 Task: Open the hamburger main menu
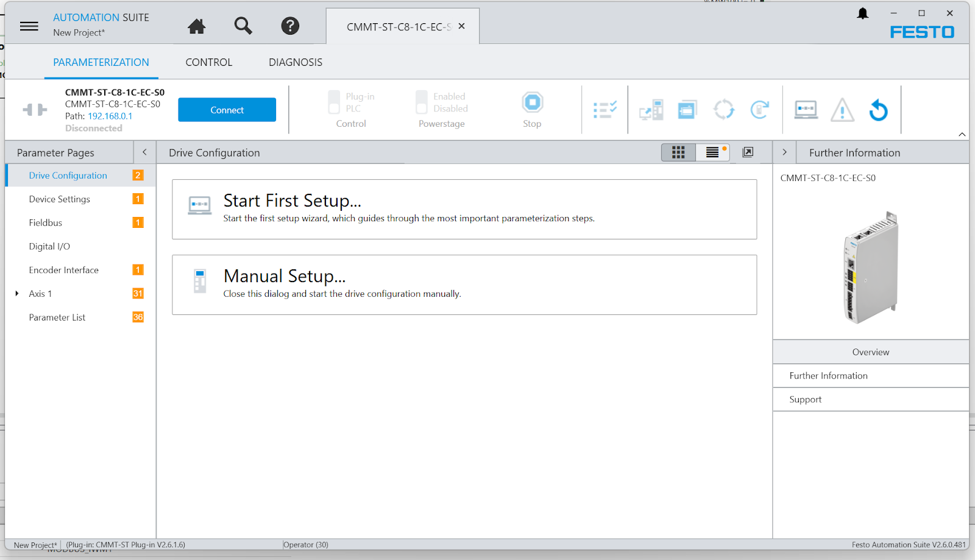(x=29, y=26)
